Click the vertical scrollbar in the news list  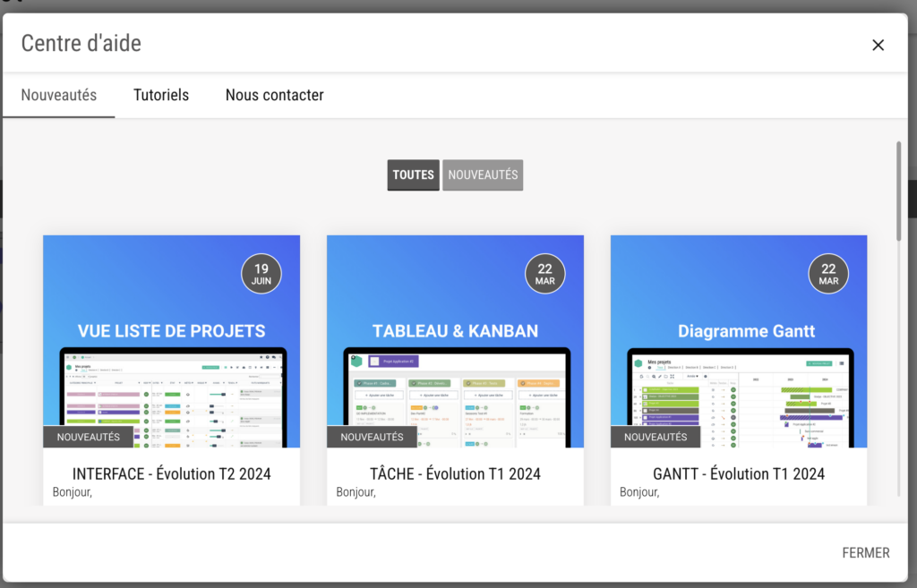(x=898, y=190)
